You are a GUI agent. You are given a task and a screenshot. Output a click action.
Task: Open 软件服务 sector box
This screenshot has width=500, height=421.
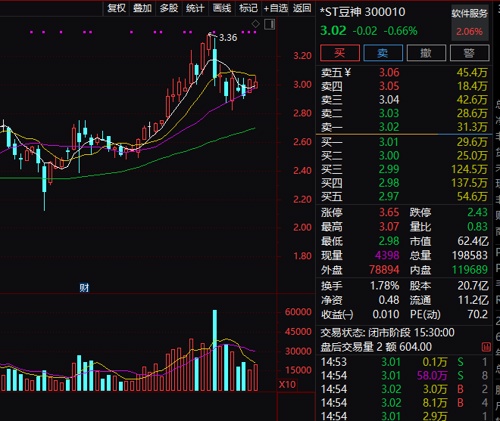[470, 23]
